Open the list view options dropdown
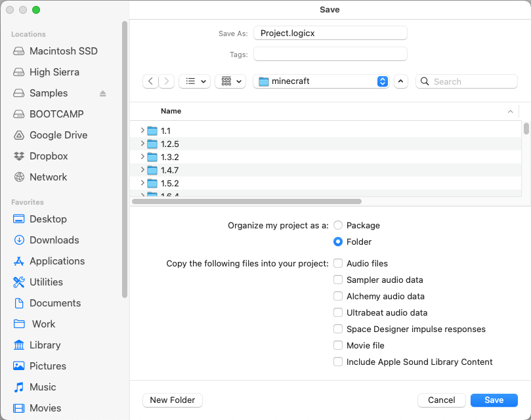 pyautogui.click(x=194, y=81)
